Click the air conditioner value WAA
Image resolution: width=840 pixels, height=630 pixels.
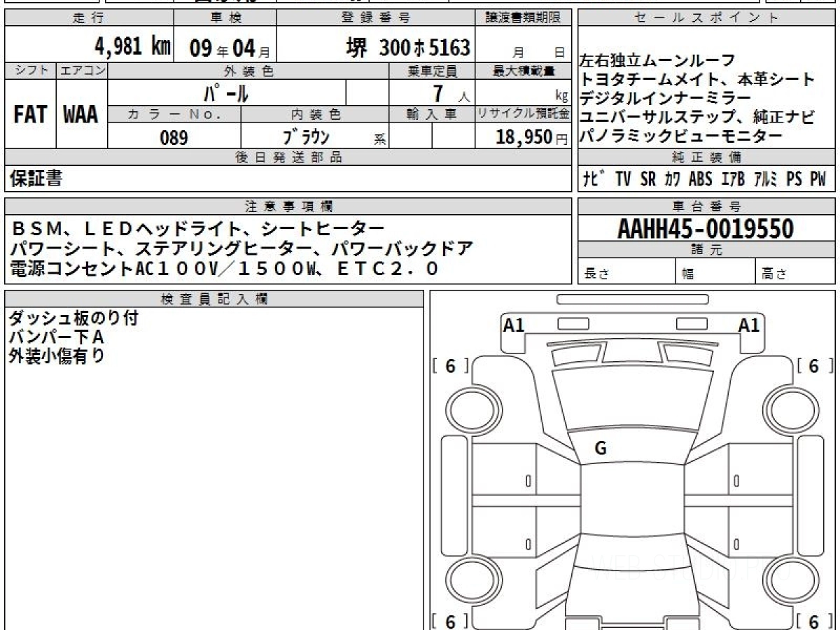click(x=81, y=114)
